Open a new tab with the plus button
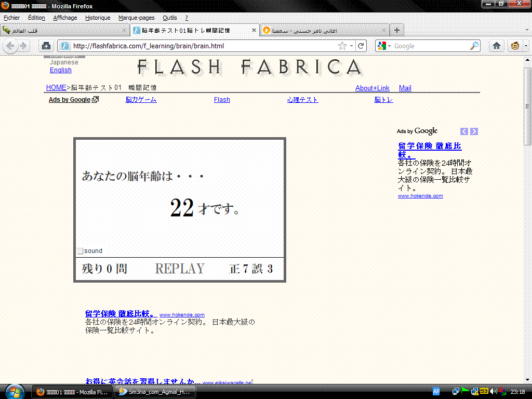The height and width of the screenshot is (399, 532). coord(396,30)
